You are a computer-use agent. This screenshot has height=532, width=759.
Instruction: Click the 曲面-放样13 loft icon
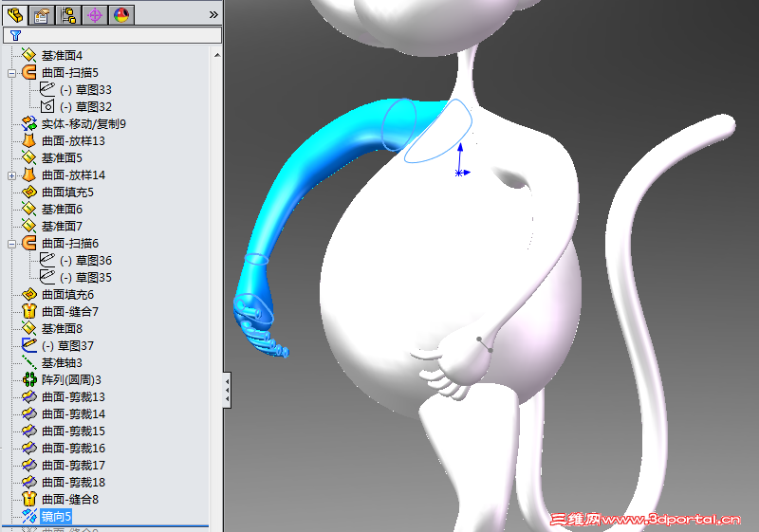point(29,140)
